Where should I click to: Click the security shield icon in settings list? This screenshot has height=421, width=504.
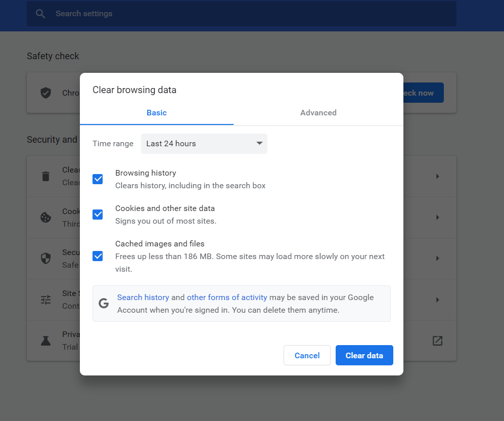pyautogui.click(x=45, y=258)
